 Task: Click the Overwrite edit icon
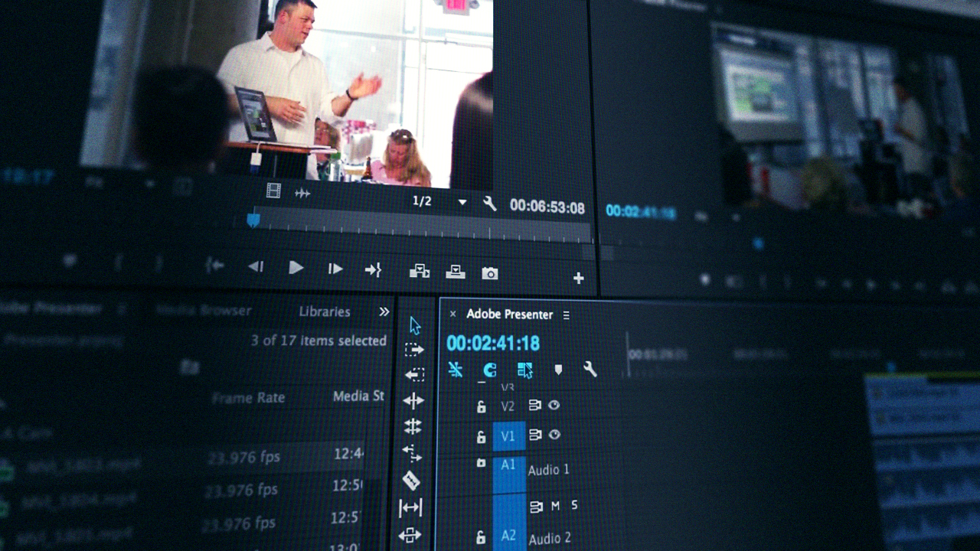coord(456,271)
